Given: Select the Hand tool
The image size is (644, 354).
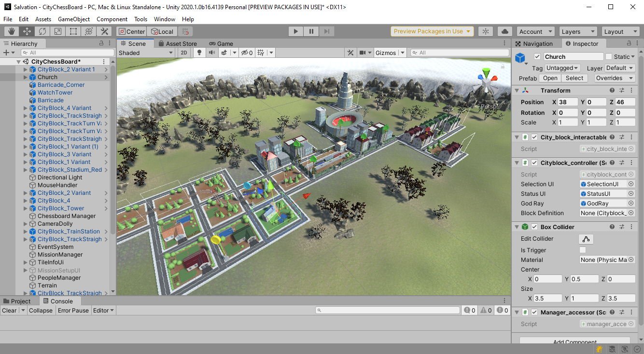Looking at the screenshot, I should point(12,31).
